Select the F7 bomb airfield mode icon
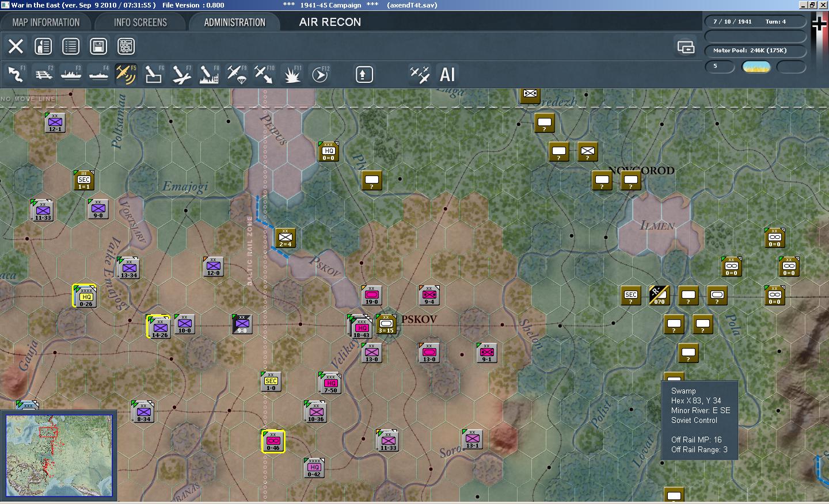 pyautogui.click(x=181, y=74)
